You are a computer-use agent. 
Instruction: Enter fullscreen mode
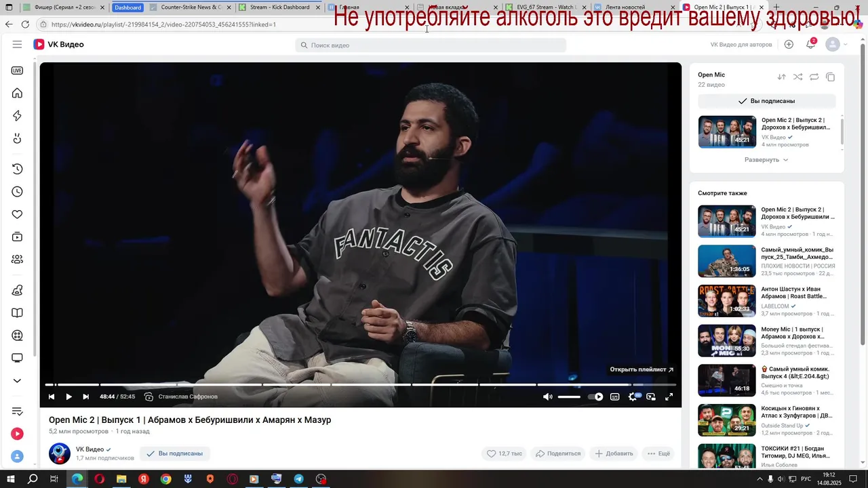[669, 396]
